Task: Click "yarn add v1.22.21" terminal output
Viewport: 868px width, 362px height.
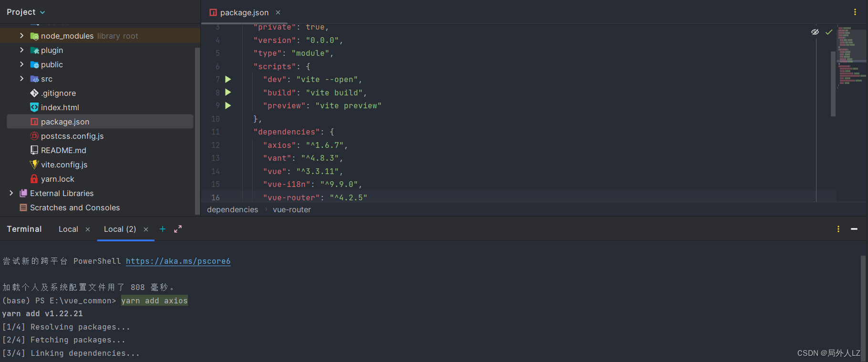Action: 42,314
